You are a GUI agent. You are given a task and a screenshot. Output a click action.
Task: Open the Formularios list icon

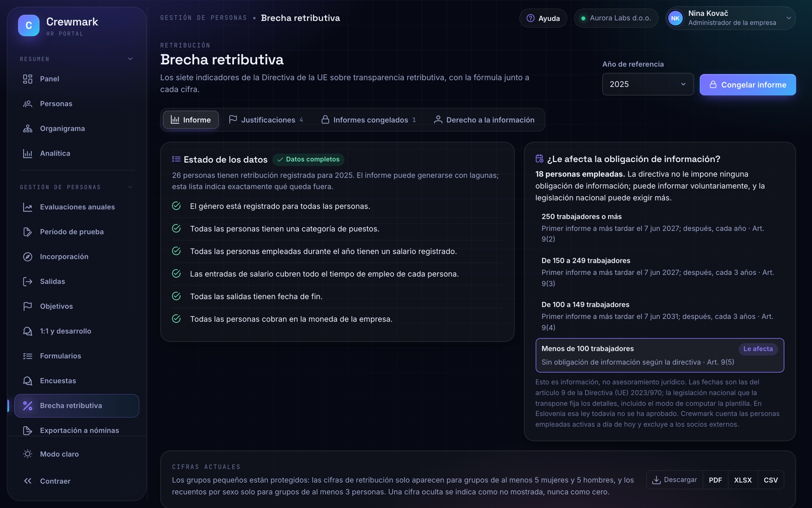click(27, 356)
